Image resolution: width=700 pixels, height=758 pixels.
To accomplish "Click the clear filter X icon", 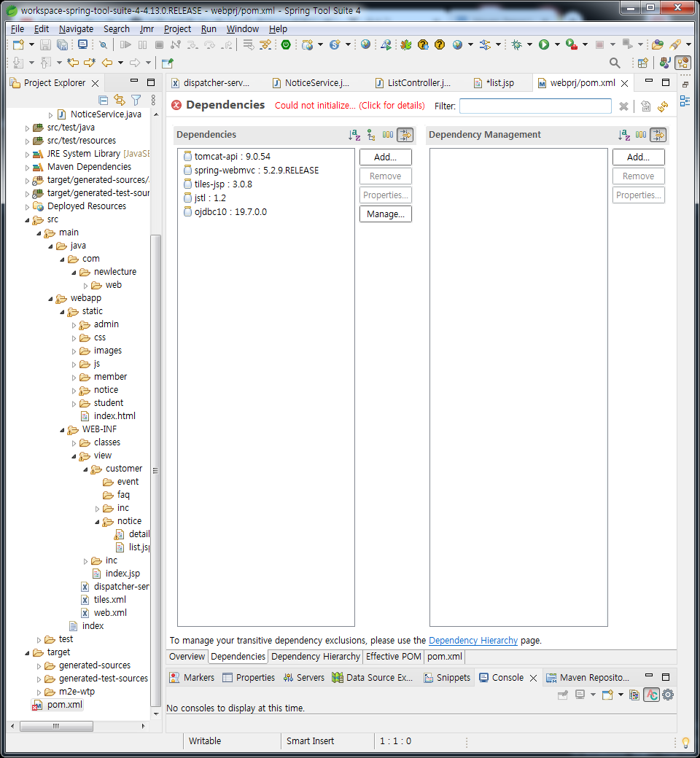I will pyautogui.click(x=623, y=106).
